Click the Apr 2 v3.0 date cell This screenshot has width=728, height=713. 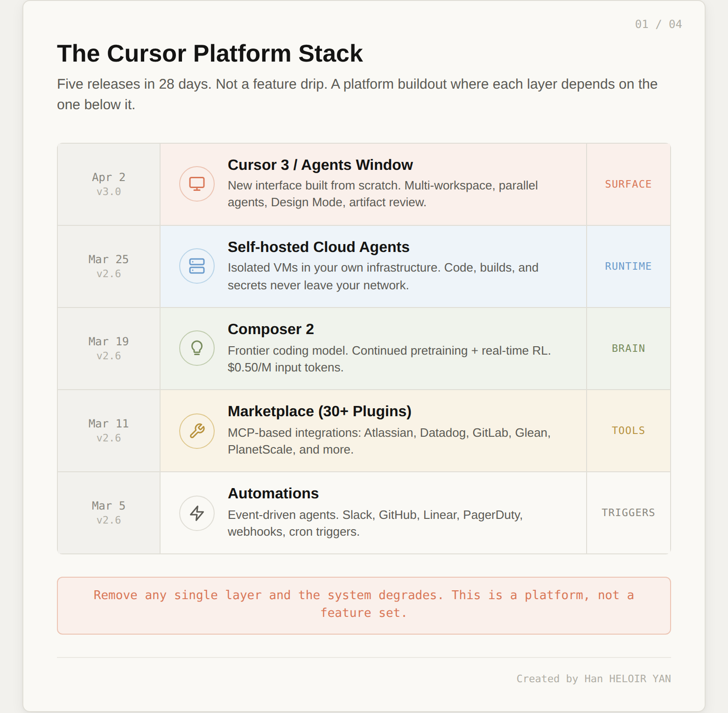point(108,183)
